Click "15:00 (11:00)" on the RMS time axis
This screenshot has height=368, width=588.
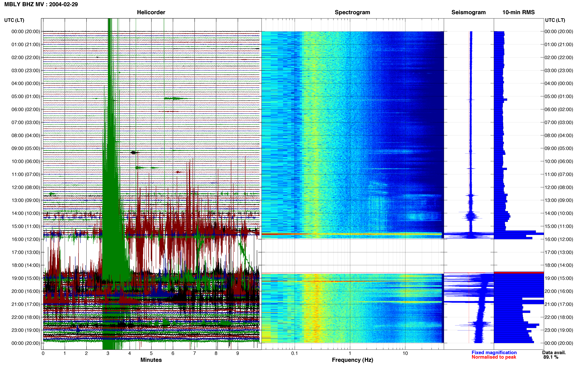(x=559, y=226)
